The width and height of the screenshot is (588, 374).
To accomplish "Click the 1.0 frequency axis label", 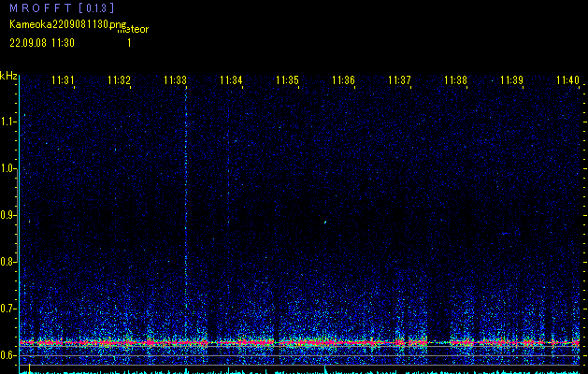I will tap(7, 168).
